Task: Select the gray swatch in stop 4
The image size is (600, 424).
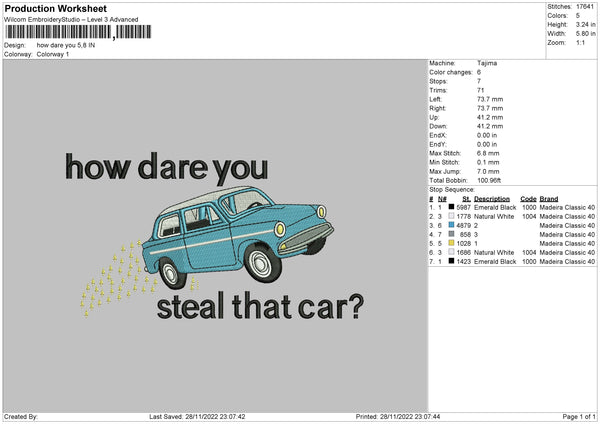Action: pos(452,234)
